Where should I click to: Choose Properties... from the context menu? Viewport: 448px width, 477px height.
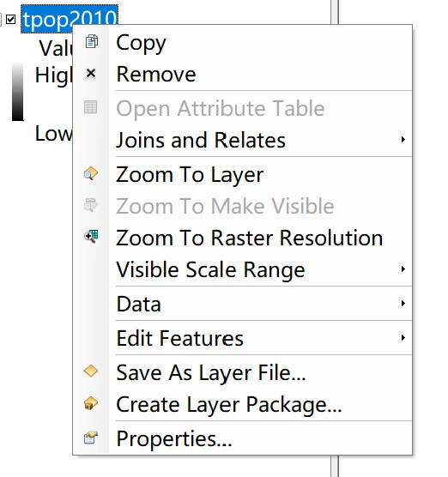tap(243, 438)
